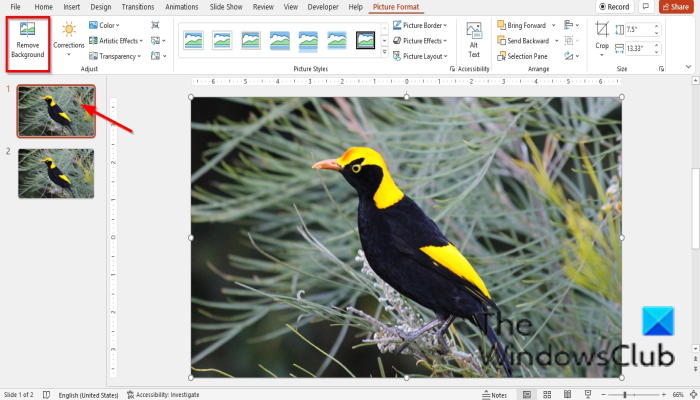Viewport: 700px width, 400px height.
Task: Apply the black double-frame picture style
Action: click(x=365, y=41)
